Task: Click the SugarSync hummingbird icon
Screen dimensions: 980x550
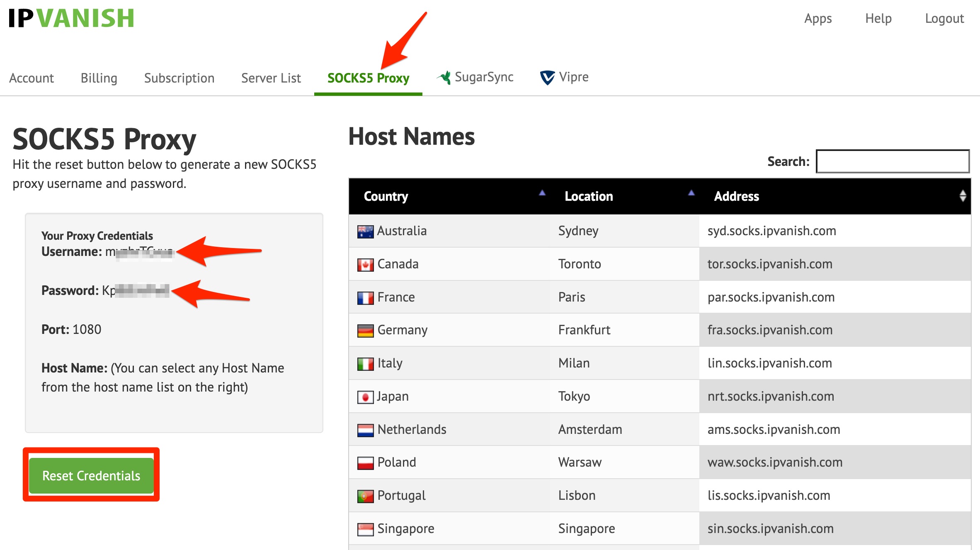Action: pyautogui.click(x=444, y=78)
